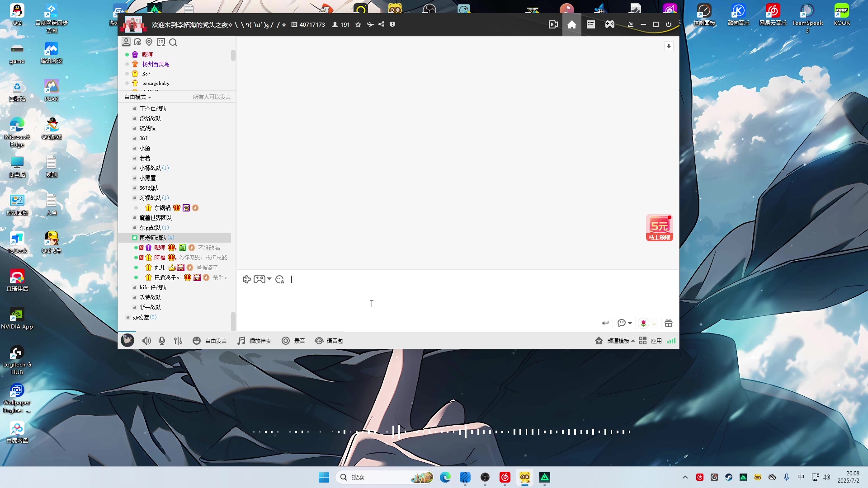This screenshot has height=488, width=868.
Task: Start recording with 录音 button
Action: point(293,341)
